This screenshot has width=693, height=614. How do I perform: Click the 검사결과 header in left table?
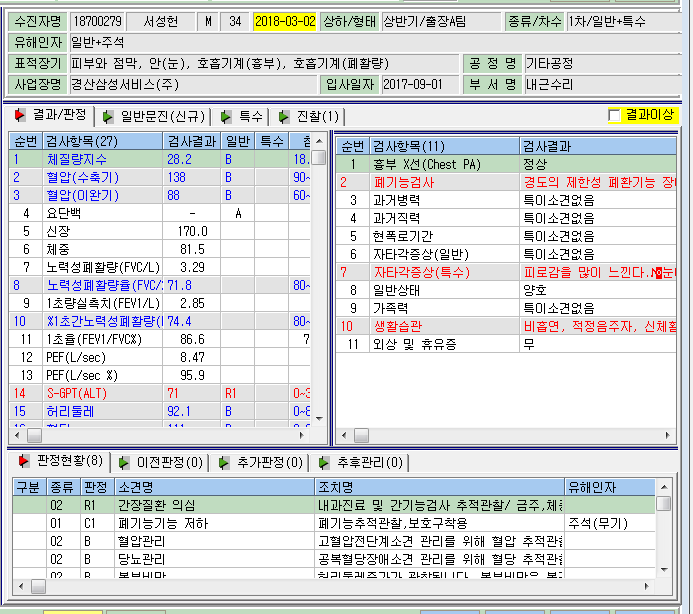191,141
